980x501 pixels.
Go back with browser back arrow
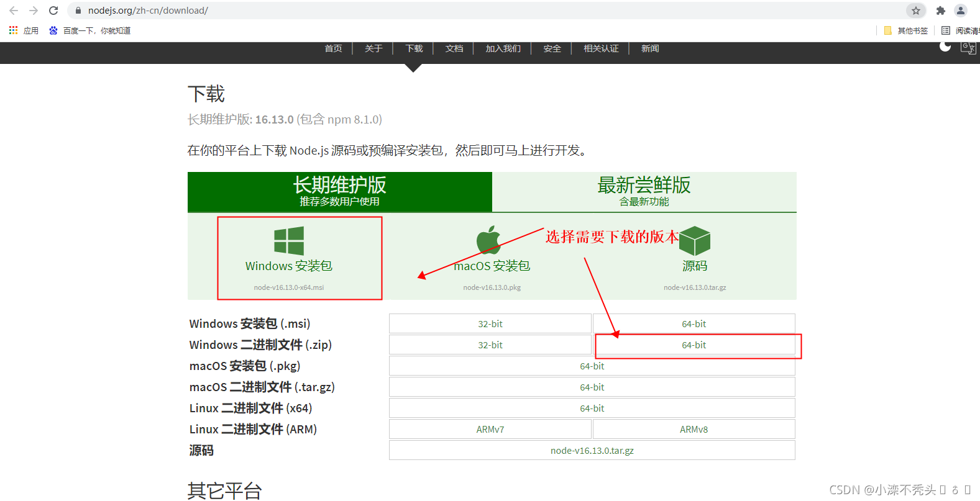click(x=14, y=11)
